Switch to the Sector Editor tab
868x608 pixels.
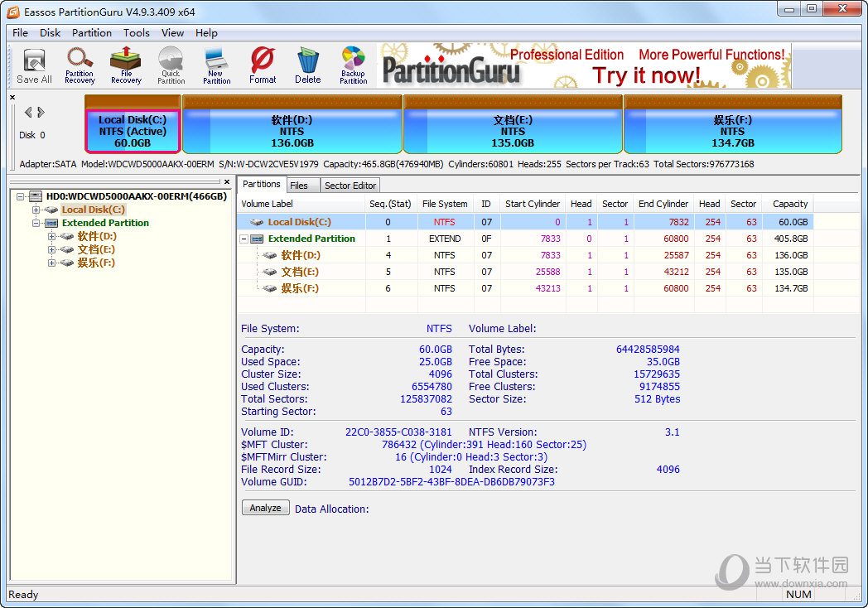coord(350,186)
